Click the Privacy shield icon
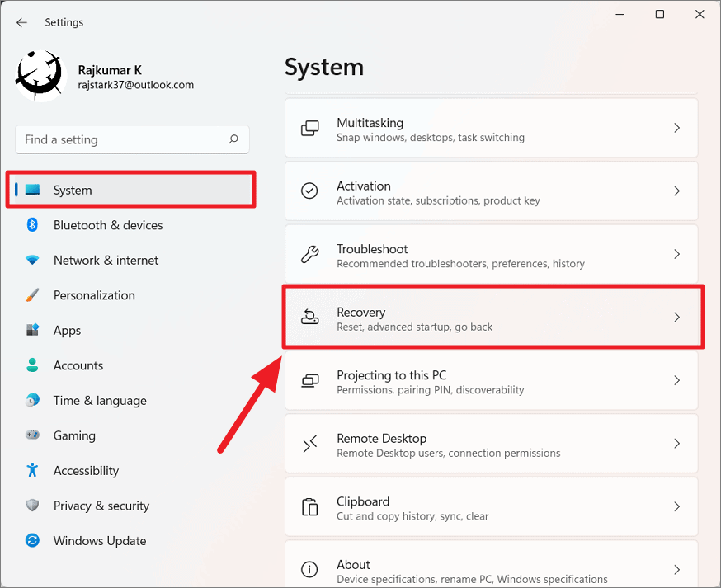721x588 pixels. click(x=32, y=506)
